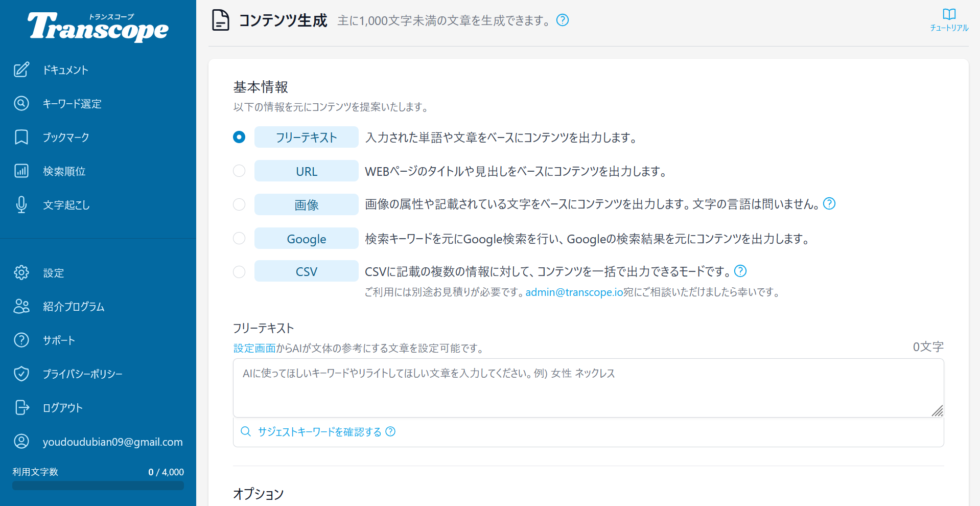980x506 pixels.
Task: Click the 検索順位 chart icon
Action: [21, 171]
